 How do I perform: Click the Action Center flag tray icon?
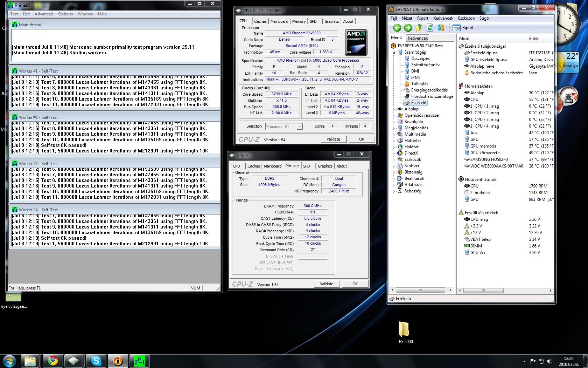click(x=533, y=361)
